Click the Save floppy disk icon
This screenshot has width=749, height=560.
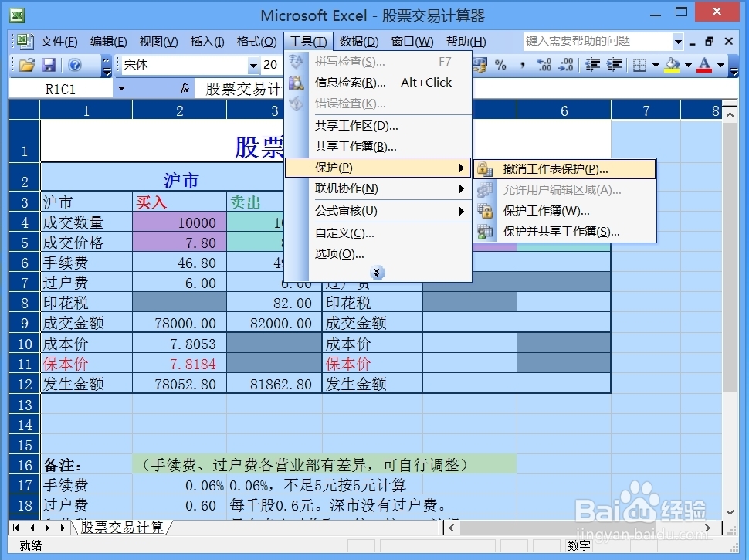(49, 65)
